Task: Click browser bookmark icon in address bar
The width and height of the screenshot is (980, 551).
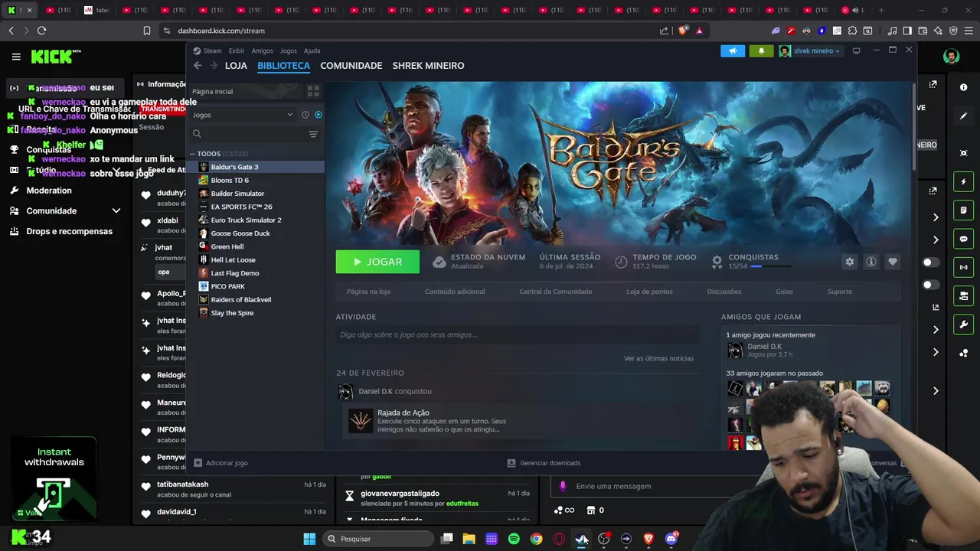Action: pos(147,31)
